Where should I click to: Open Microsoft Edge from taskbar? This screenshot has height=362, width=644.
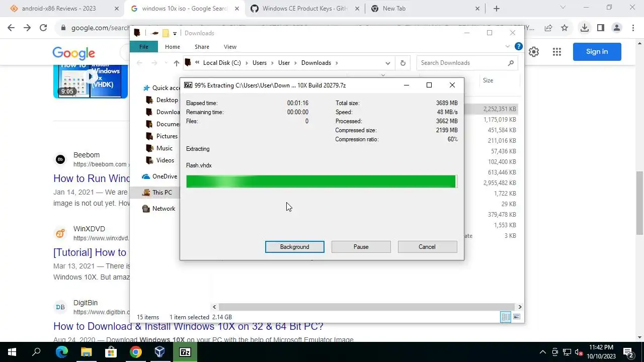pyautogui.click(x=61, y=352)
